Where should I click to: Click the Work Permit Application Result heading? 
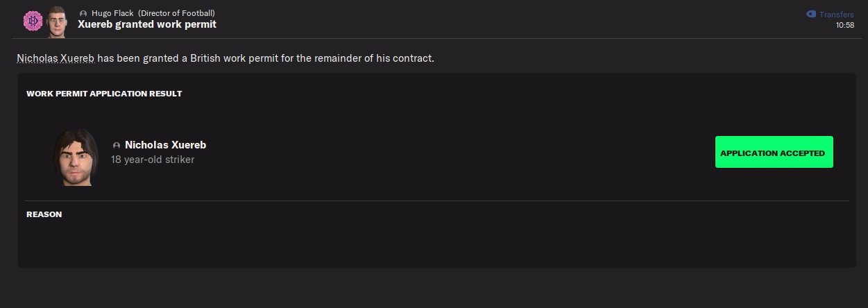tap(104, 94)
